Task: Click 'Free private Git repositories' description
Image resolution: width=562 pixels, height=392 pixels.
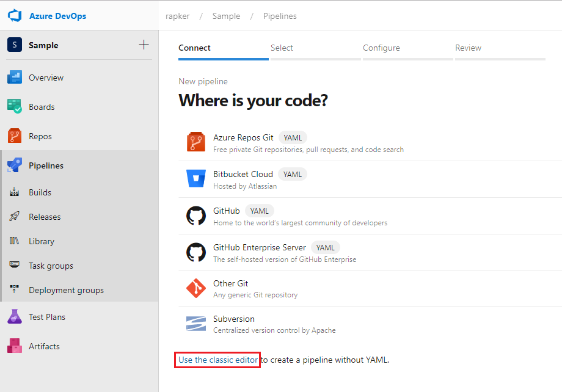Action: [x=308, y=150]
